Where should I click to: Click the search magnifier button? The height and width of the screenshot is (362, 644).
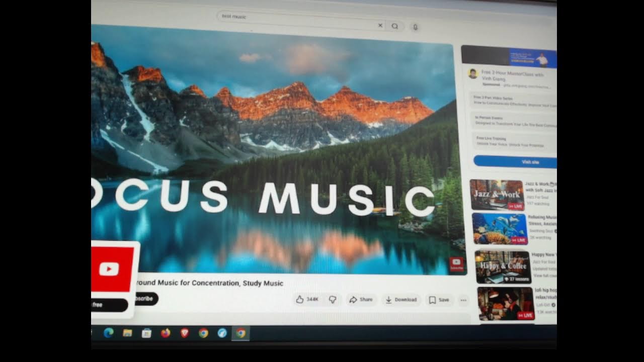(395, 26)
